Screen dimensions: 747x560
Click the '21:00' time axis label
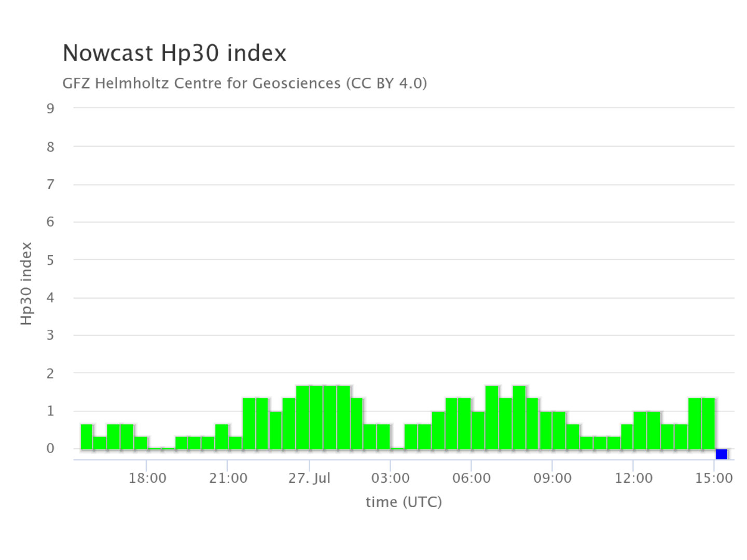[228, 478]
